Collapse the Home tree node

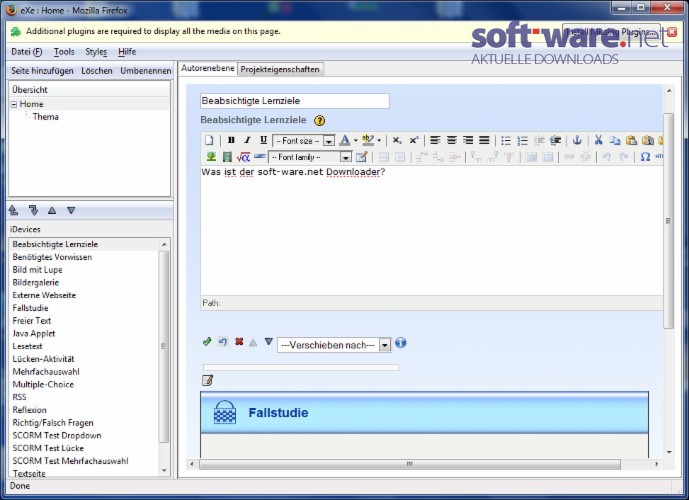[14, 104]
